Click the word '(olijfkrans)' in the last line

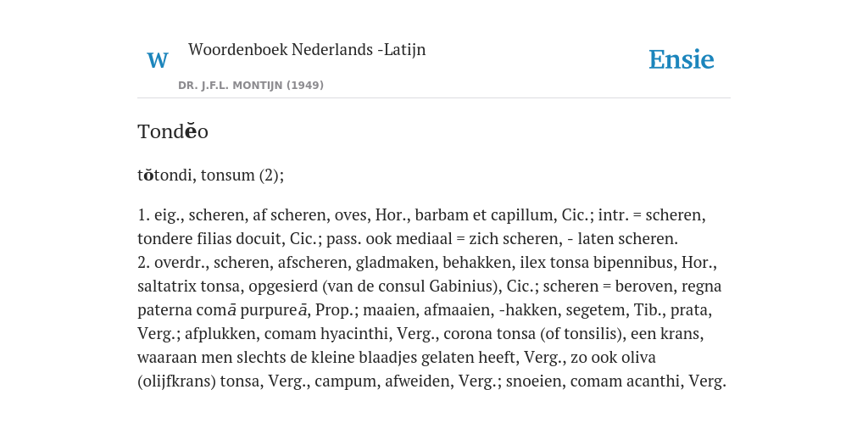tap(176, 381)
